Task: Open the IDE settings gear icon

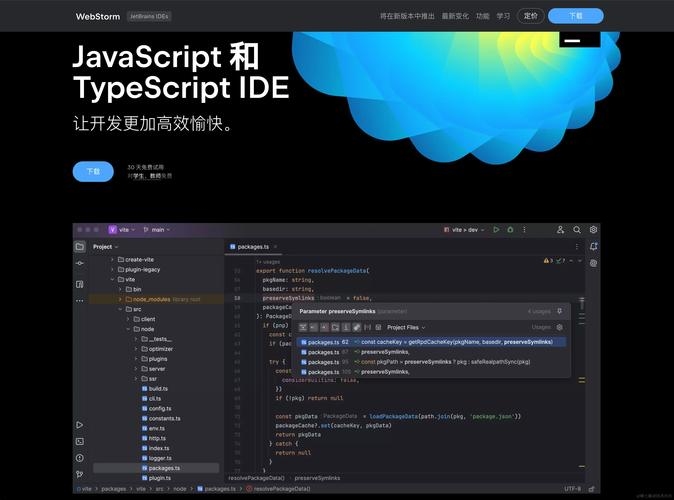Action: (x=593, y=230)
